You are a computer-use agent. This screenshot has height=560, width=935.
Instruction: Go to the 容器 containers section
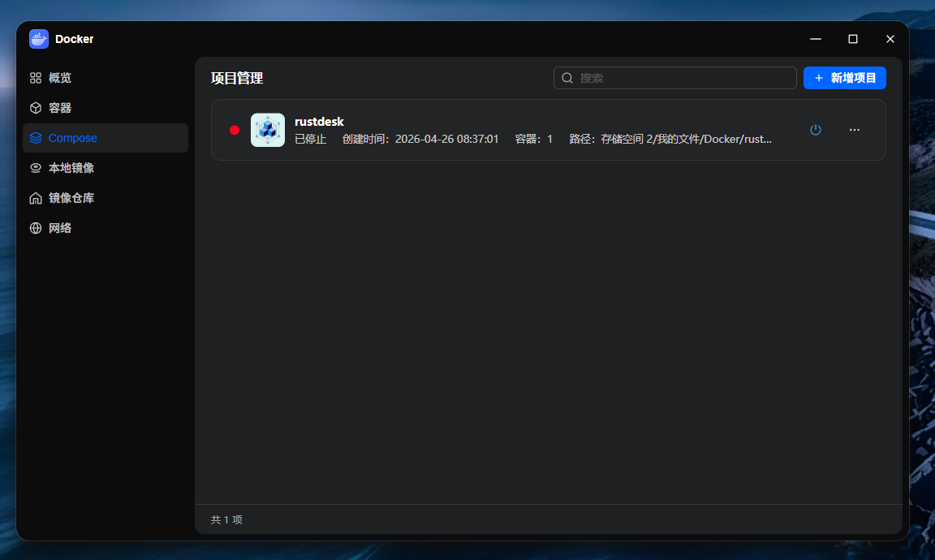tap(105, 108)
